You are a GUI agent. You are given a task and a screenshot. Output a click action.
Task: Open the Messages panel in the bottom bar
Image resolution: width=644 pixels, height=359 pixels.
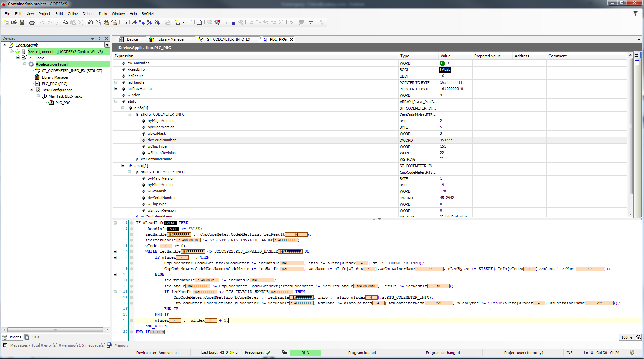(x=54, y=345)
